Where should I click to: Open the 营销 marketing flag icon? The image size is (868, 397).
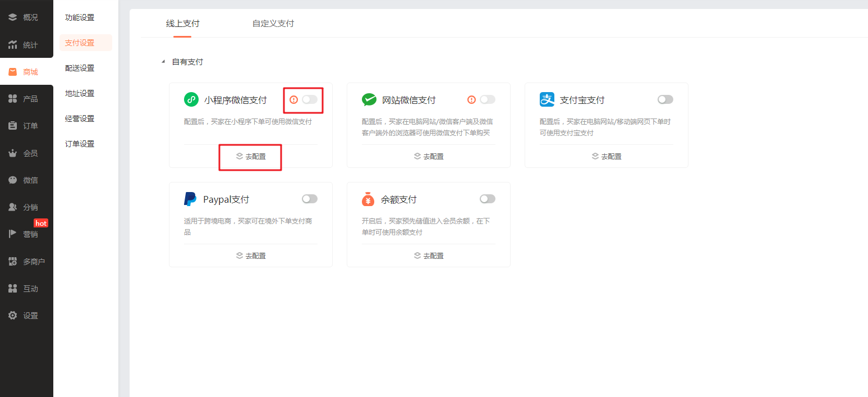tap(12, 234)
